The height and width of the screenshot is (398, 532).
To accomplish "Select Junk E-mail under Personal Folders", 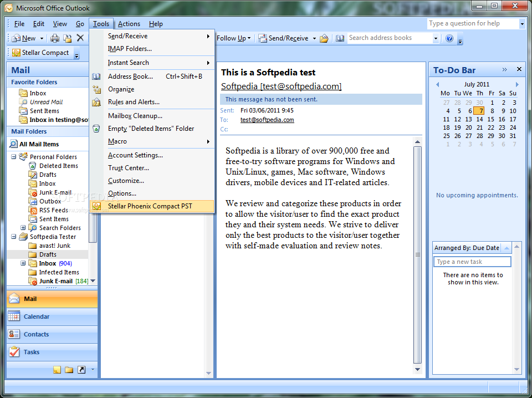I will [x=55, y=192].
